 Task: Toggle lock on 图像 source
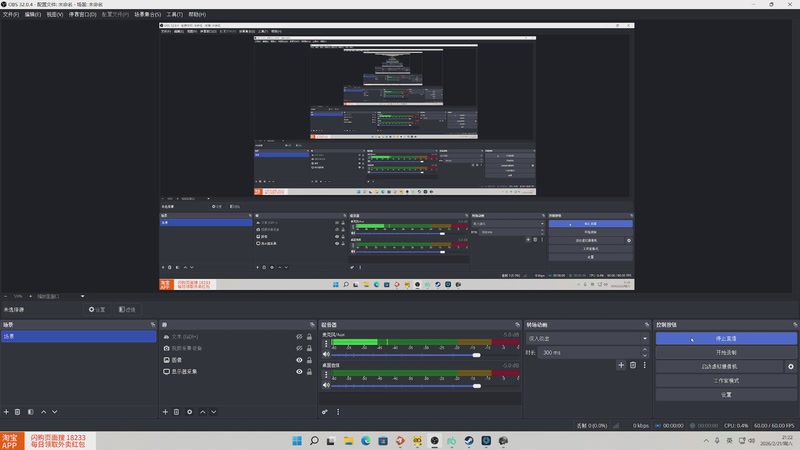(x=309, y=360)
